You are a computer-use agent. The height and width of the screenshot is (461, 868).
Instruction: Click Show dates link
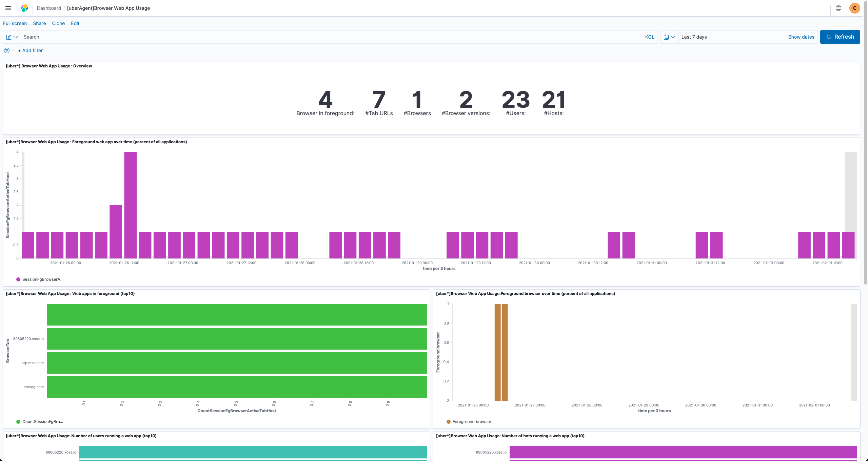click(801, 37)
